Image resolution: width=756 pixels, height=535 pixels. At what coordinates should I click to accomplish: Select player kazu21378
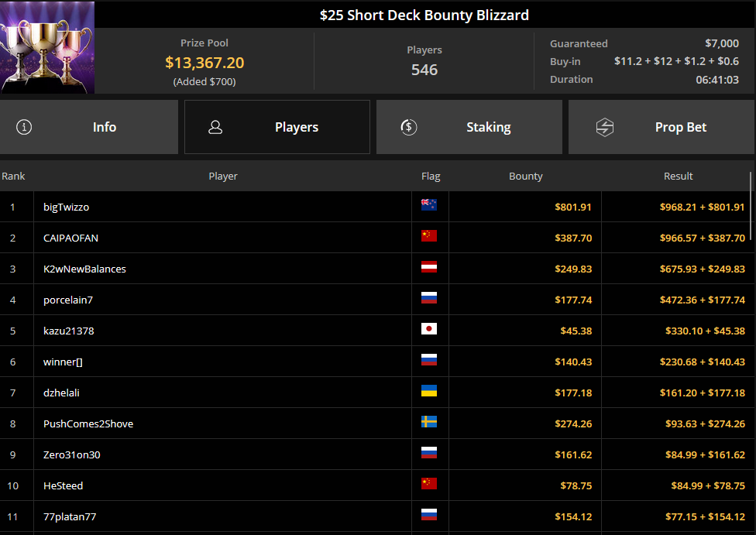[68, 331]
